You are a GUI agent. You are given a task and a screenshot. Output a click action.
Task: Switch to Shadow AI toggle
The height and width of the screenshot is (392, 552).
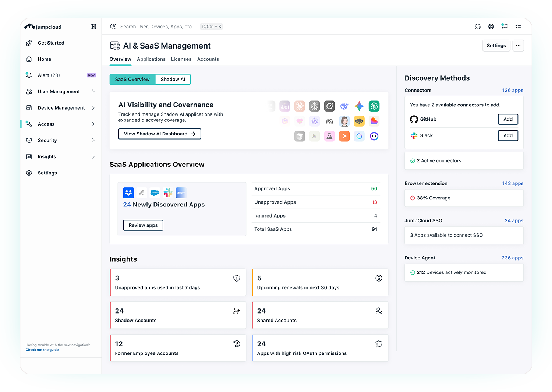(x=173, y=80)
